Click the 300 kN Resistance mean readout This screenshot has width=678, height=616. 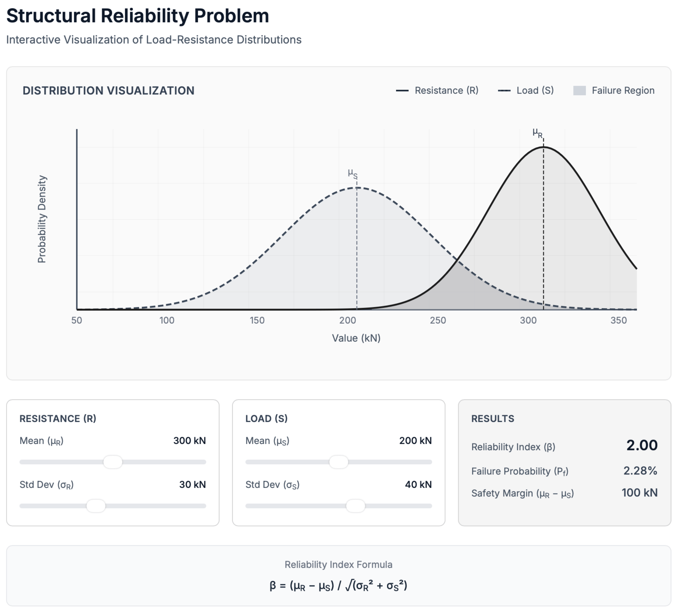pos(189,441)
